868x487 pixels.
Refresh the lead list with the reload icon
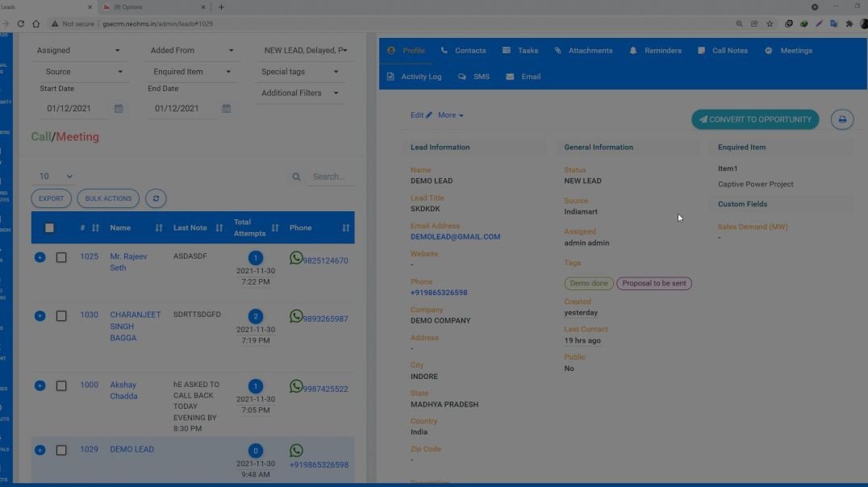tap(156, 198)
